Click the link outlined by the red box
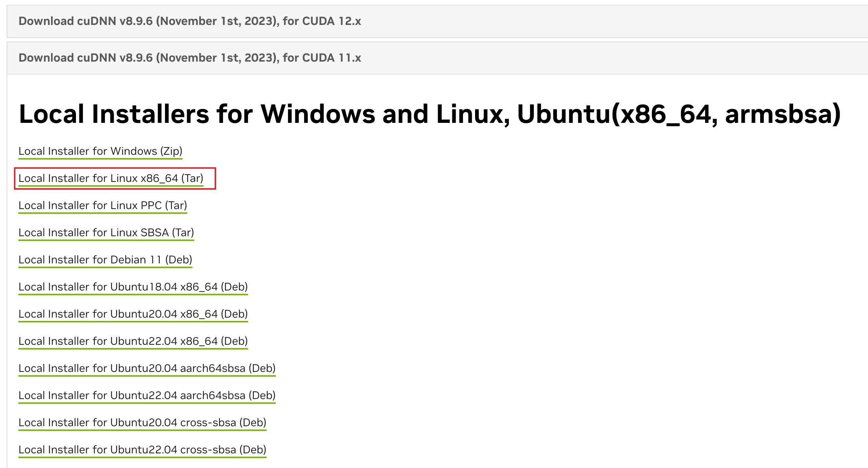 click(x=111, y=178)
